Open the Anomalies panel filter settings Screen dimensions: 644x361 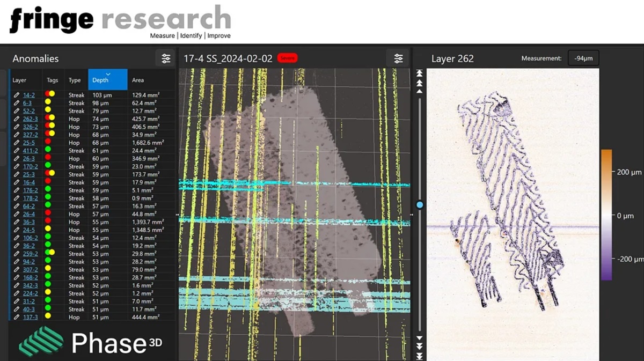point(166,58)
